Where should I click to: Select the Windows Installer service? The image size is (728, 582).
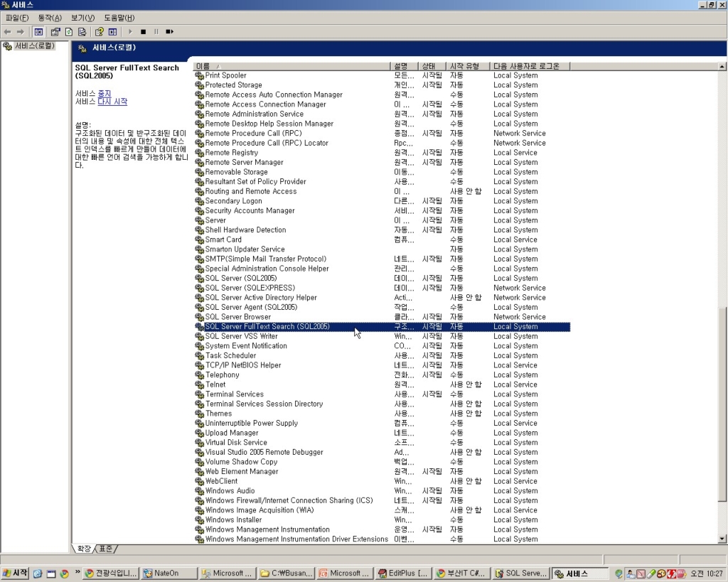(x=382, y=519)
